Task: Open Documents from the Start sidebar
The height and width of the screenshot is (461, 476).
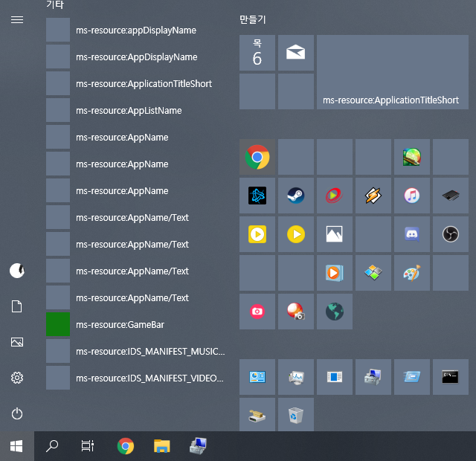Action: pos(17,306)
